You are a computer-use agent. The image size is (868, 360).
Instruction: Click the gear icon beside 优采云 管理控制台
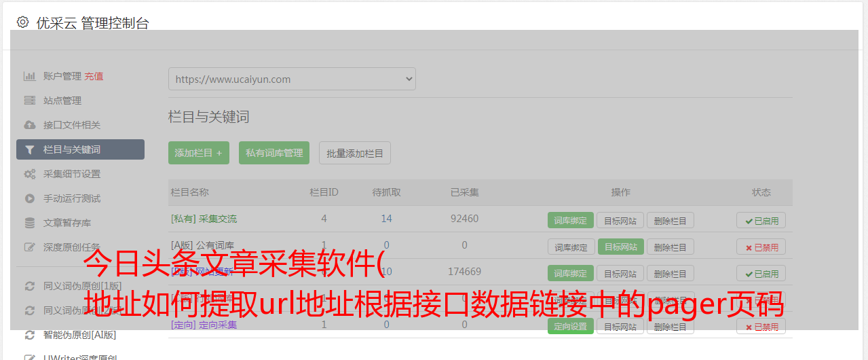[23, 22]
